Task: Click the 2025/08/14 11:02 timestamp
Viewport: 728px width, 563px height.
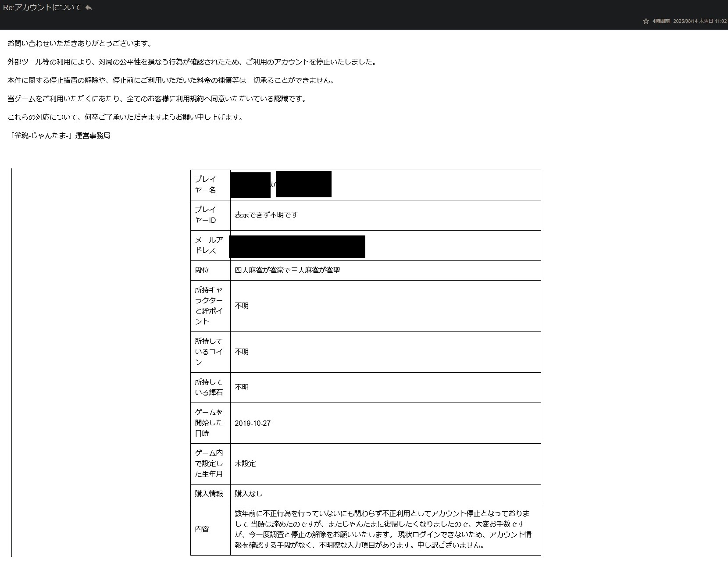Action: coord(699,21)
